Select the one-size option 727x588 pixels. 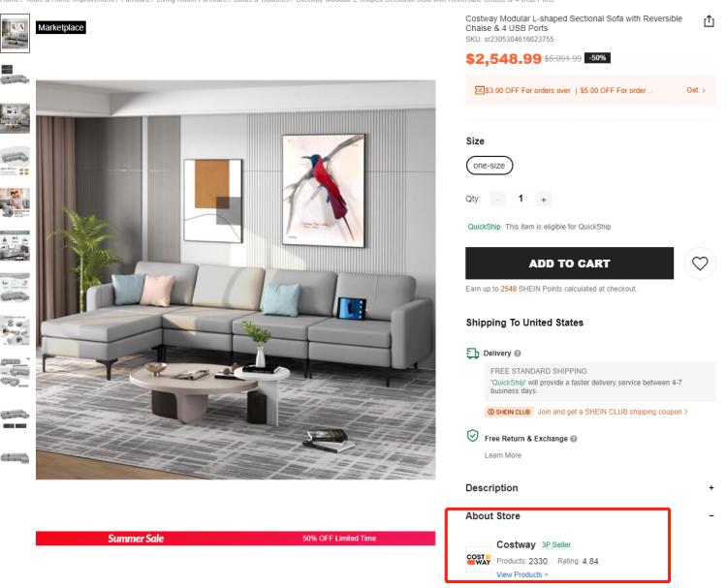(x=490, y=166)
